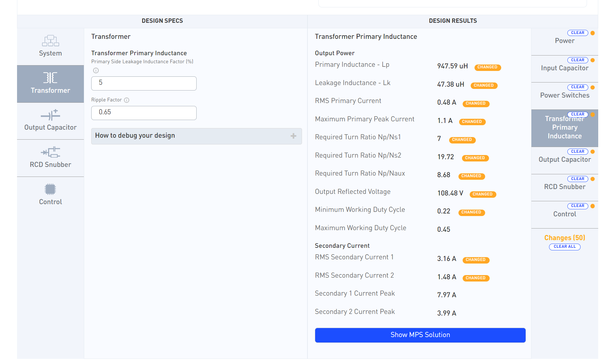Open Power Switches results tab
Screen dimensions: 613x364
(564, 96)
